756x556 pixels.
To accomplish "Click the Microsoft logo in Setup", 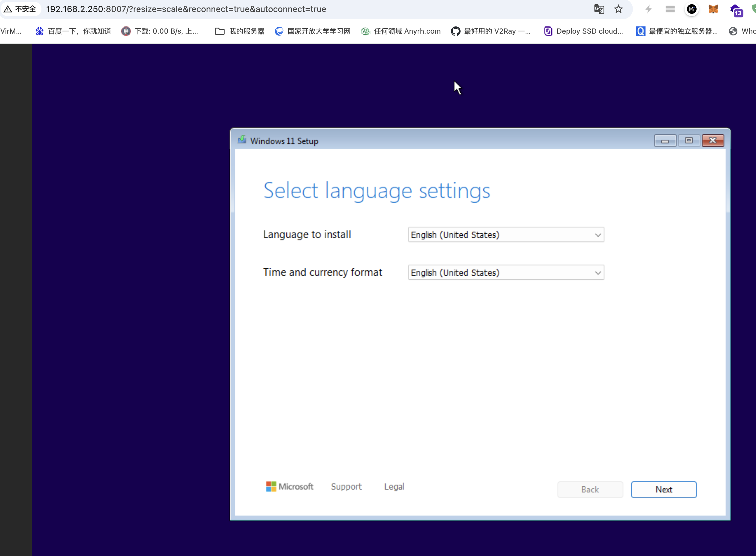I will (289, 487).
